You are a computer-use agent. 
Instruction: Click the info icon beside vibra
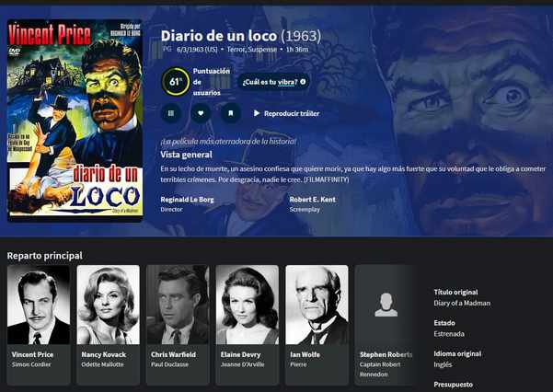(x=303, y=82)
